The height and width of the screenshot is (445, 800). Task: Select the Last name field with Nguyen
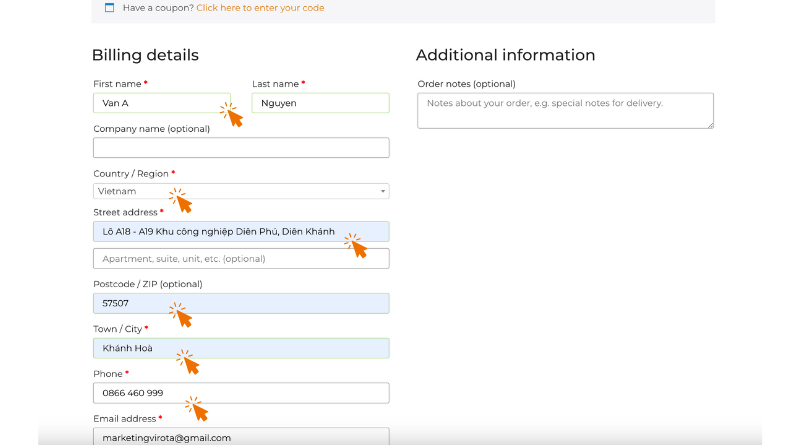click(320, 103)
